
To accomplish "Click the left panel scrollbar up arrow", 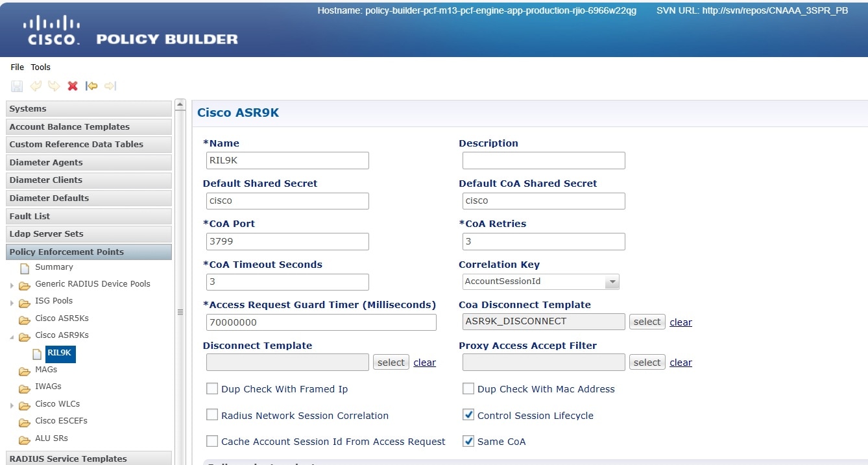I will [181, 105].
